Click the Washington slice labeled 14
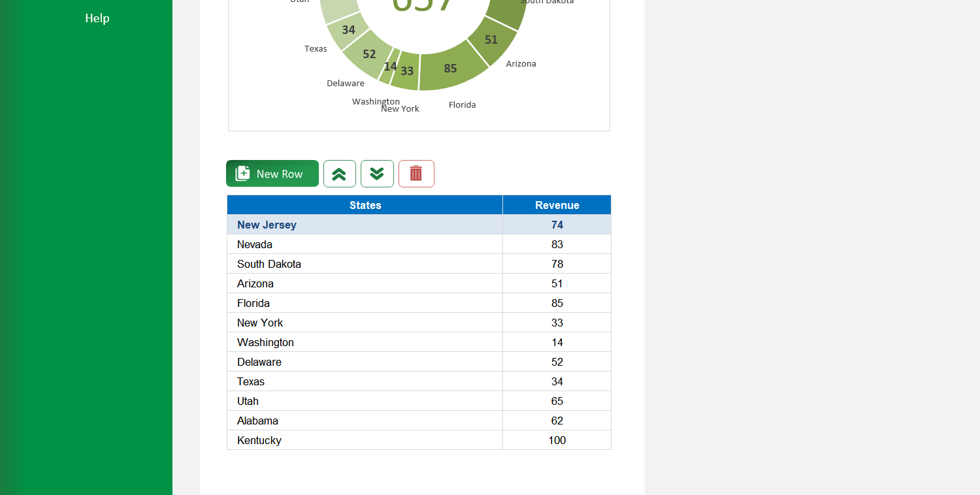 click(391, 66)
